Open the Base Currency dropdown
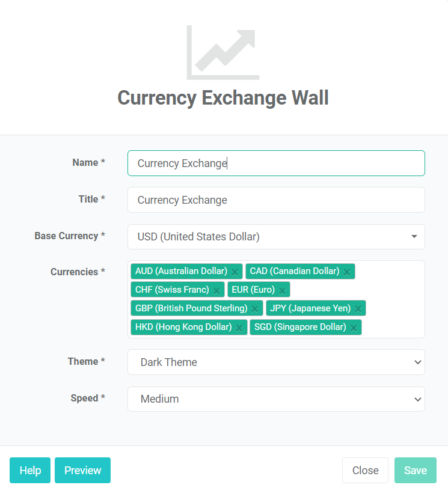Viewport: 448px width, 488px height. point(276,237)
